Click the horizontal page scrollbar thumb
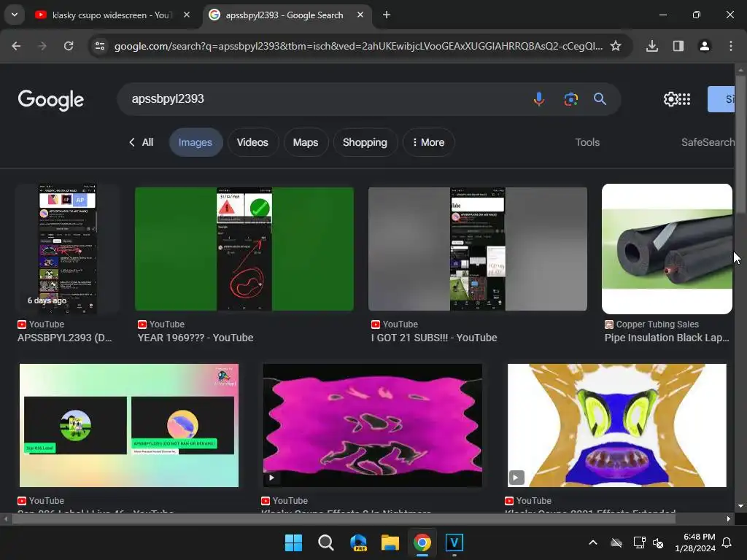Screen dimensions: 747x560 [x=344, y=519]
